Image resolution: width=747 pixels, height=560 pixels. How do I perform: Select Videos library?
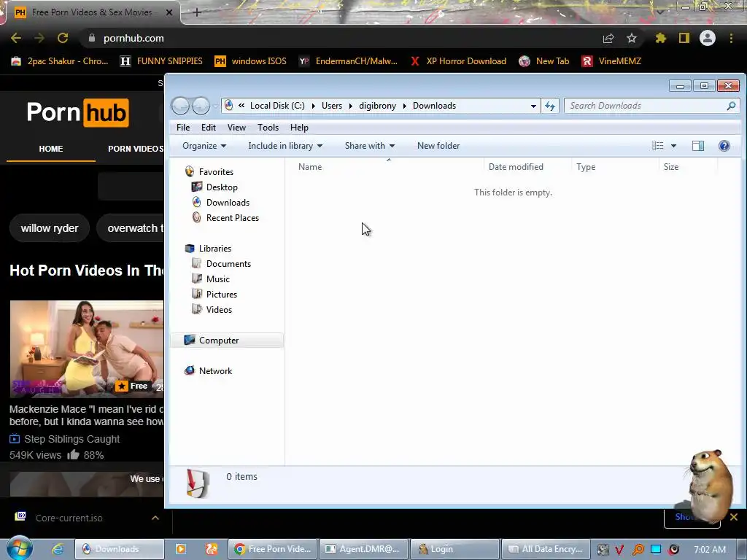coord(219,309)
